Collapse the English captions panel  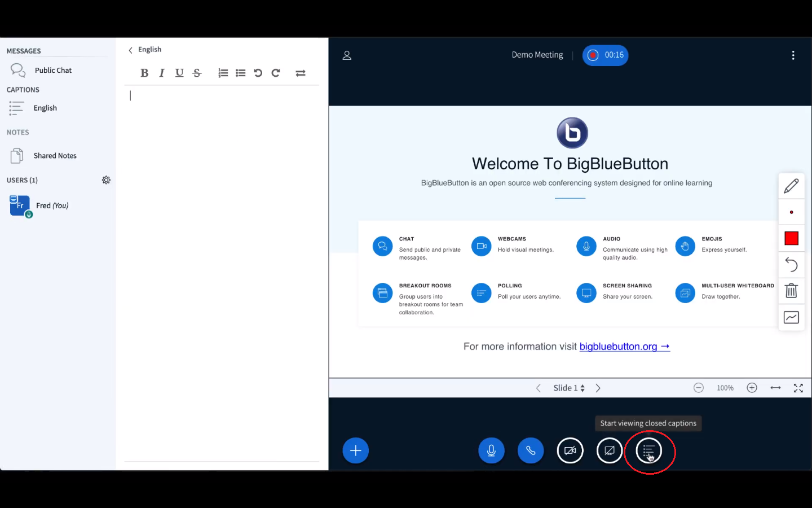131,50
